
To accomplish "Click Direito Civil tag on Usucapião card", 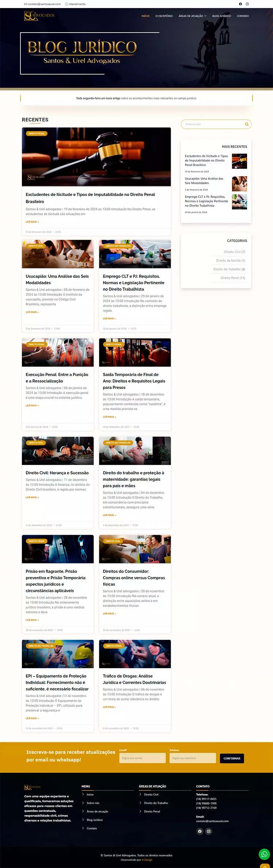I will click(35, 246).
